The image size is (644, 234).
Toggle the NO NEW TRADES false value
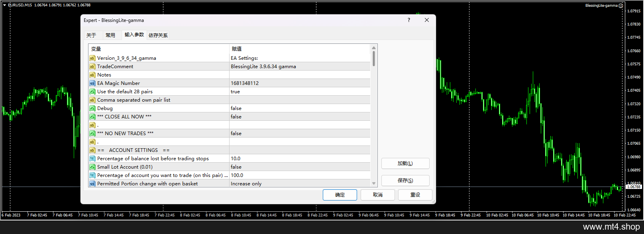coord(300,134)
